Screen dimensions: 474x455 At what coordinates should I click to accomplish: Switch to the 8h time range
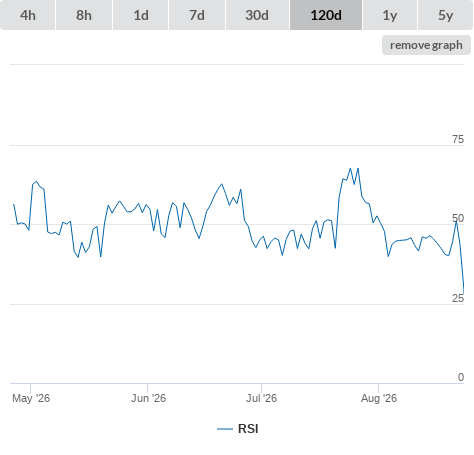pos(84,15)
